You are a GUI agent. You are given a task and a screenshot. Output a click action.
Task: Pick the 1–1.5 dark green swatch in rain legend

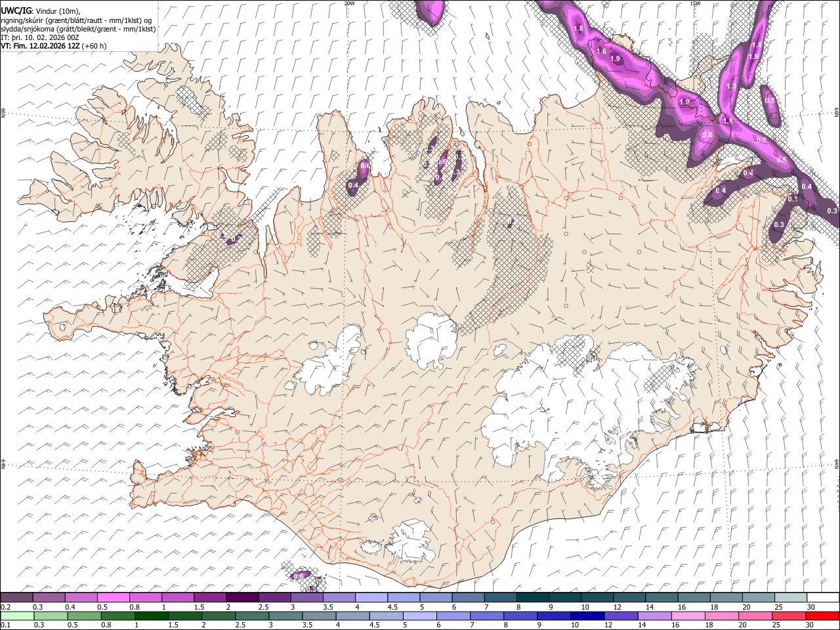click(151, 616)
